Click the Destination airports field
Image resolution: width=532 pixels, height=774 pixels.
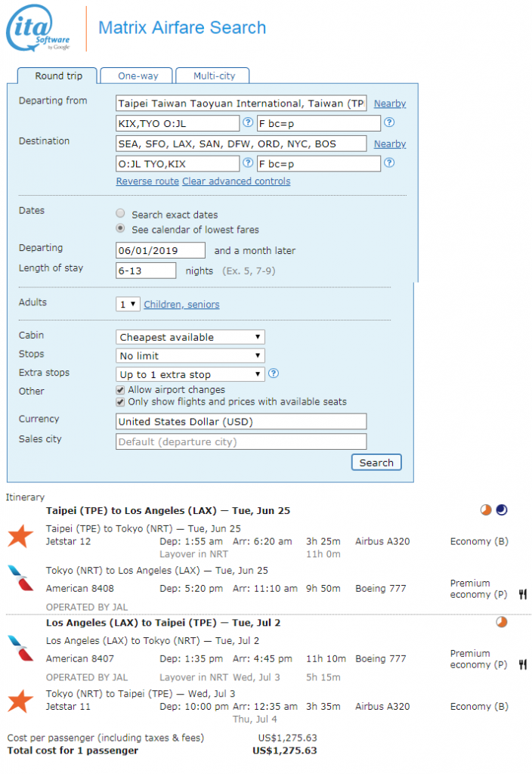click(241, 144)
